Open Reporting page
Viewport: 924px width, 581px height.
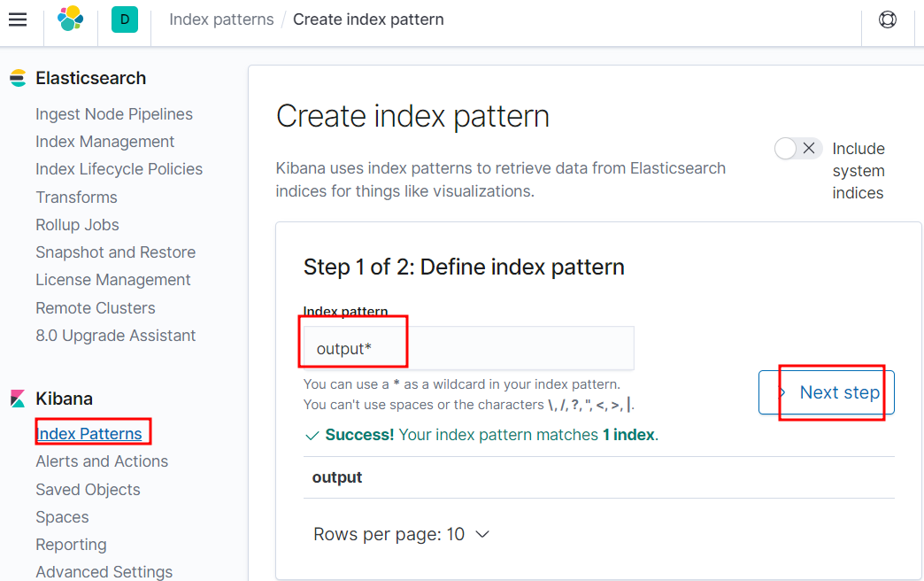pyautogui.click(x=71, y=545)
